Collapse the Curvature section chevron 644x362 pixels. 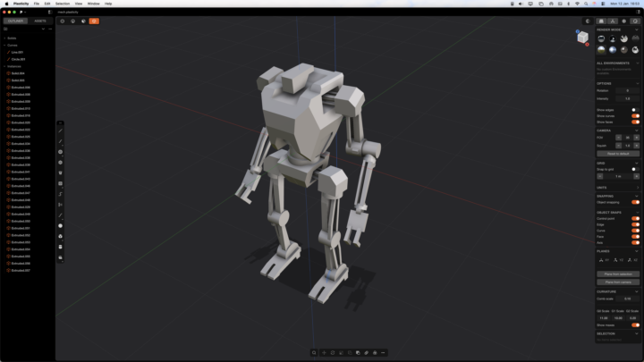point(637,291)
